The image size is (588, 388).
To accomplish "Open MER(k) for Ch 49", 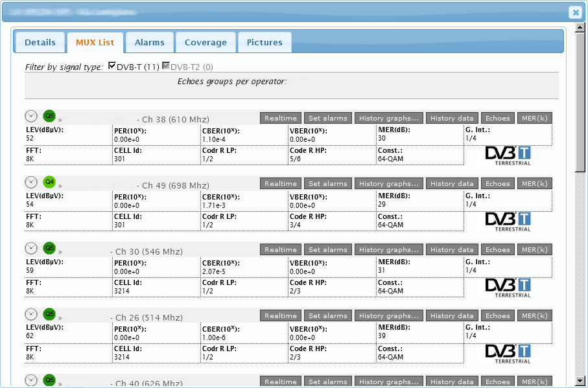I will (535, 183).
